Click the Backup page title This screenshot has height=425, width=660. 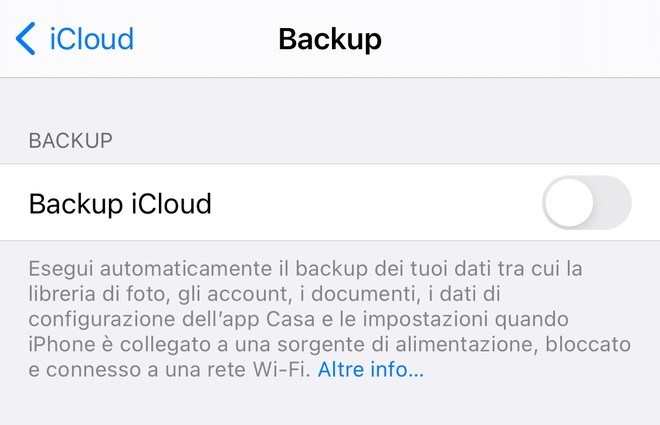coord(330,39)
